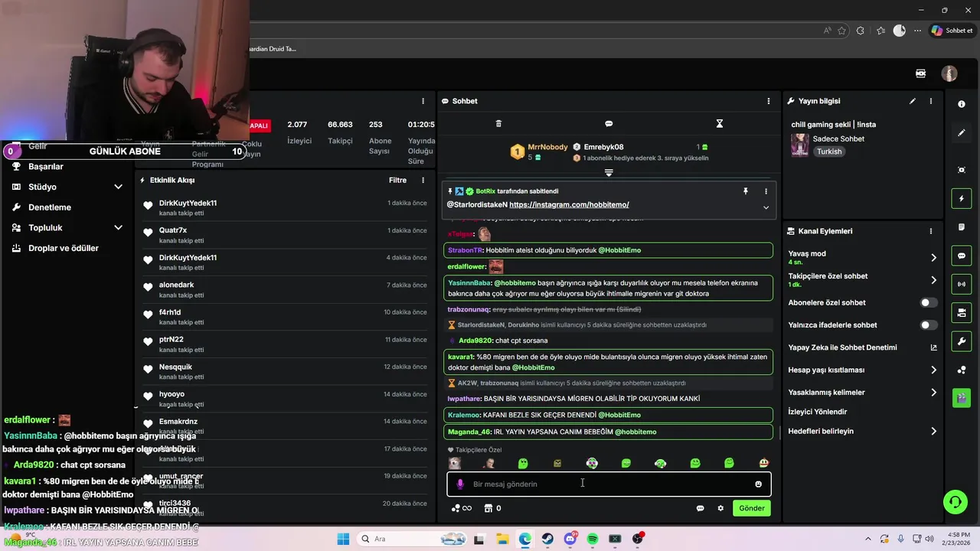Image resolution: width=980 pixels, height=551 pixels.
Task: Open the instagram.com/hobbitemo link
Action: pyautogui.click(x=569, y=205)
